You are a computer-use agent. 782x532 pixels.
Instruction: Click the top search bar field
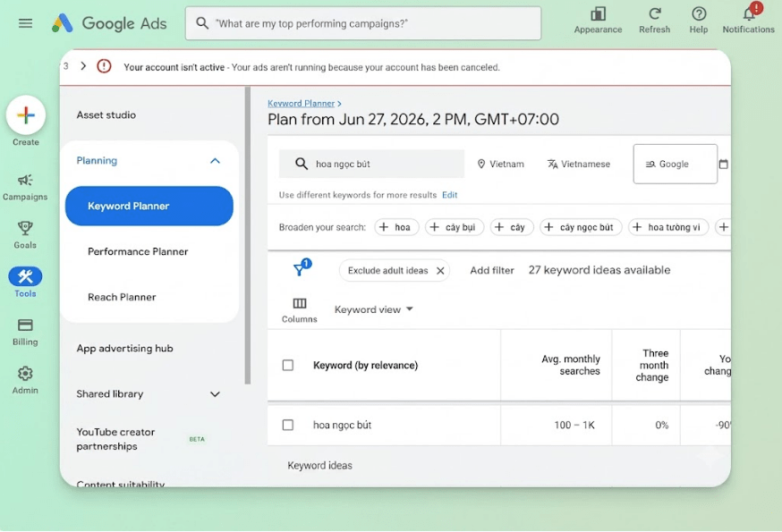363,23
